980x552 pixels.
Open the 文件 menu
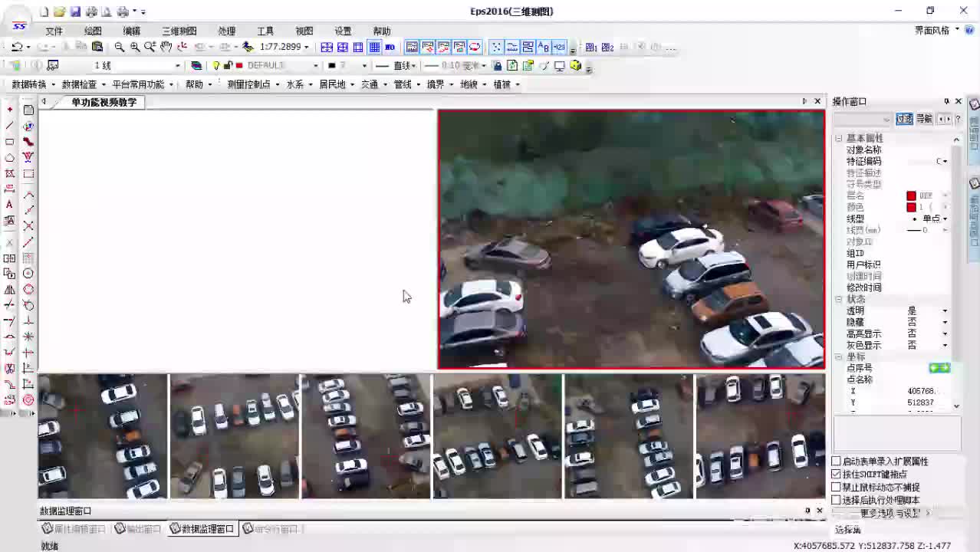click(x=54, y=31)
